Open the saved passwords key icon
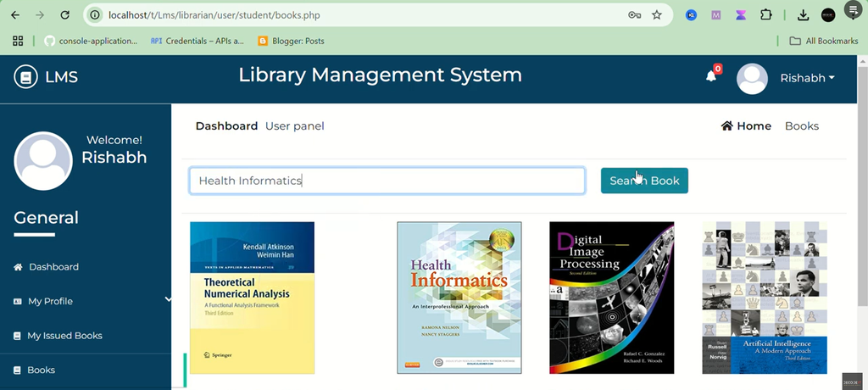This screenshot has width=868, height=390. pos(634,15)
